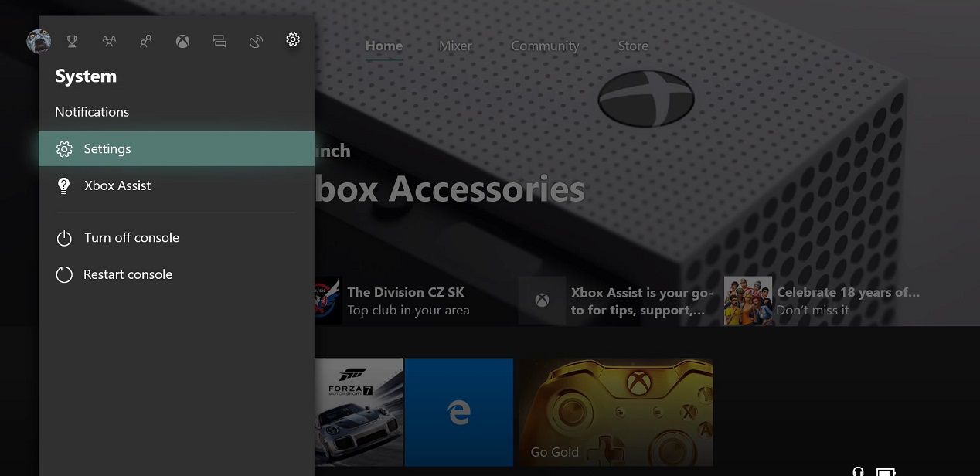Go to the Community tab
This screenshot has height=476, width=980.
[x=545, y=46]
